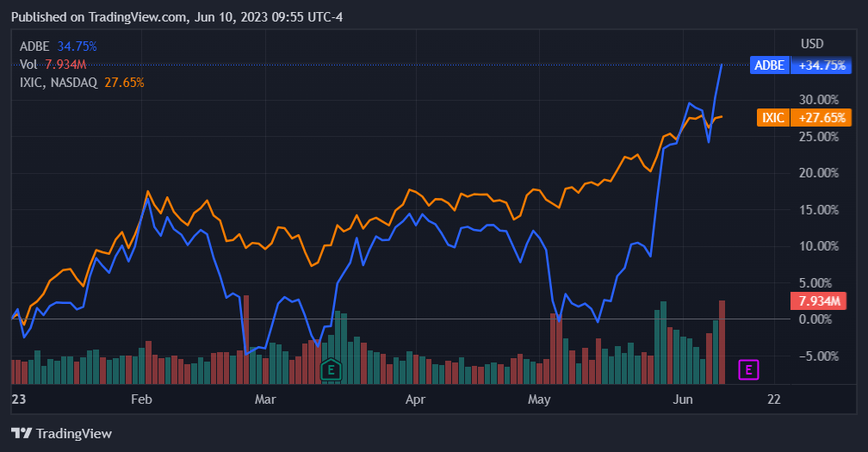The width and height of the screenshot is (868, 452).
Task: Click the 0.00% price scale label
Action: (815, 319)
